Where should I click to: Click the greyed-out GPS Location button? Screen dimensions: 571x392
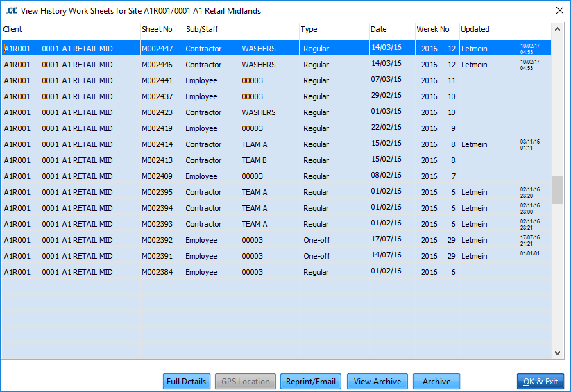pyautogui.click(x=246, y=382)
